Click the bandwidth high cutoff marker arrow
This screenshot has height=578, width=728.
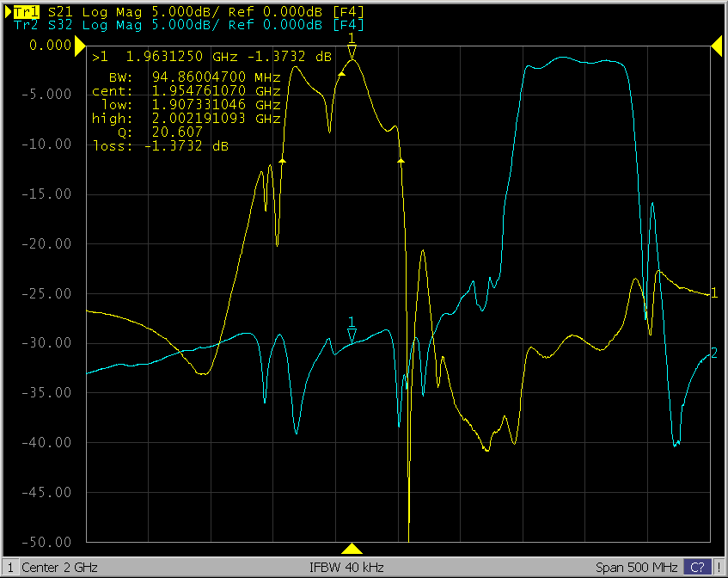coord(401,161)
